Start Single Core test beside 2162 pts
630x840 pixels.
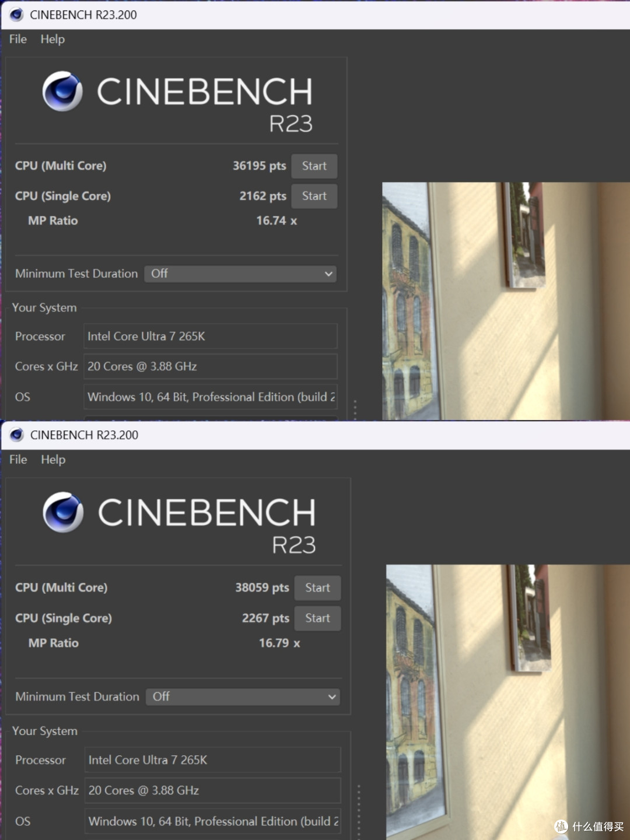pos(314,197)
